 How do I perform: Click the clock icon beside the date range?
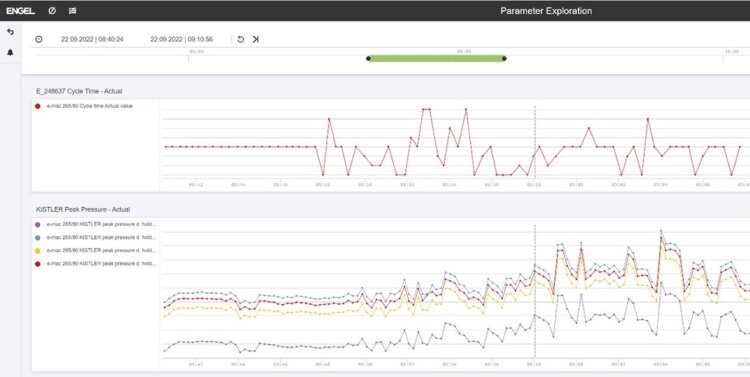[x=39, y=39]
